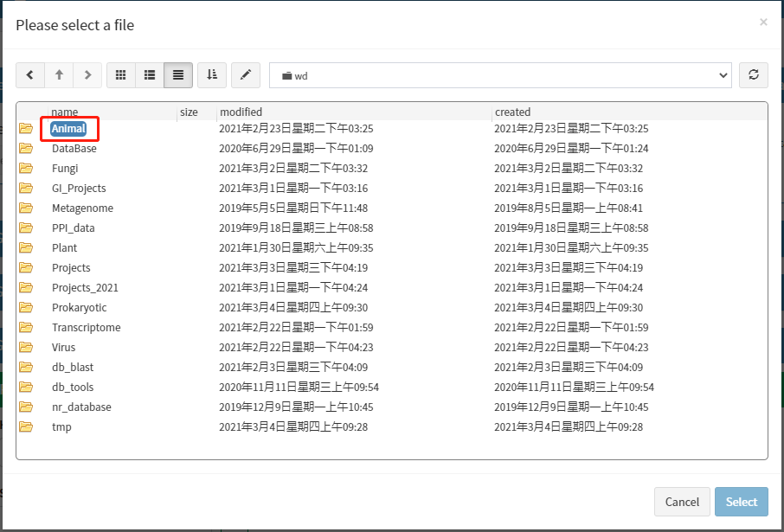
Task: Sort files by the modified column
Action: [x=241, y=112]
